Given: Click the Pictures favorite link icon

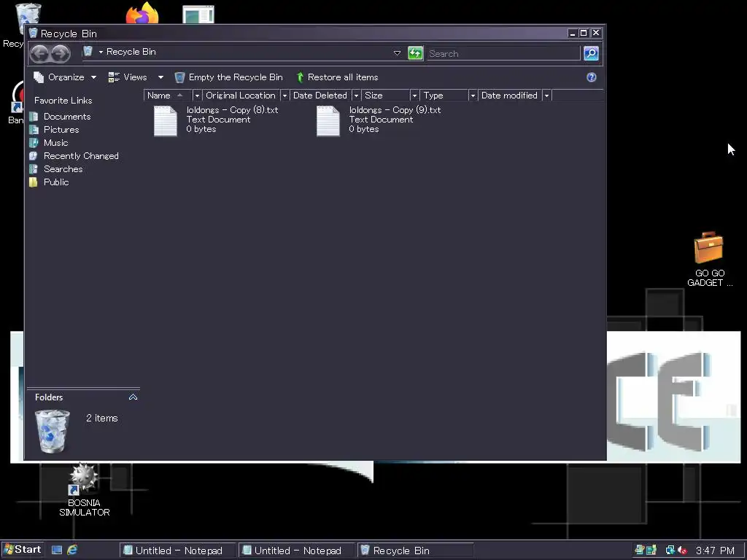Looking at the screenshot, I should pos(34,130).
